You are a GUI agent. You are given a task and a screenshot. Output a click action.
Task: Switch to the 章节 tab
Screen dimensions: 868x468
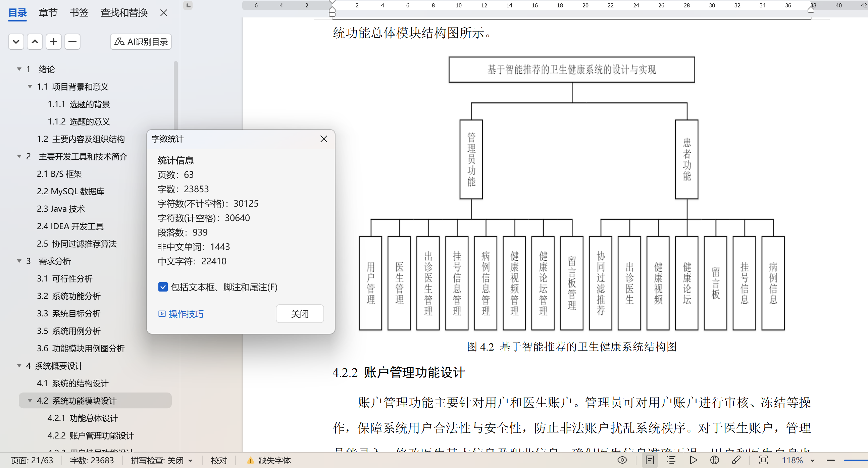tap(48, 13)
